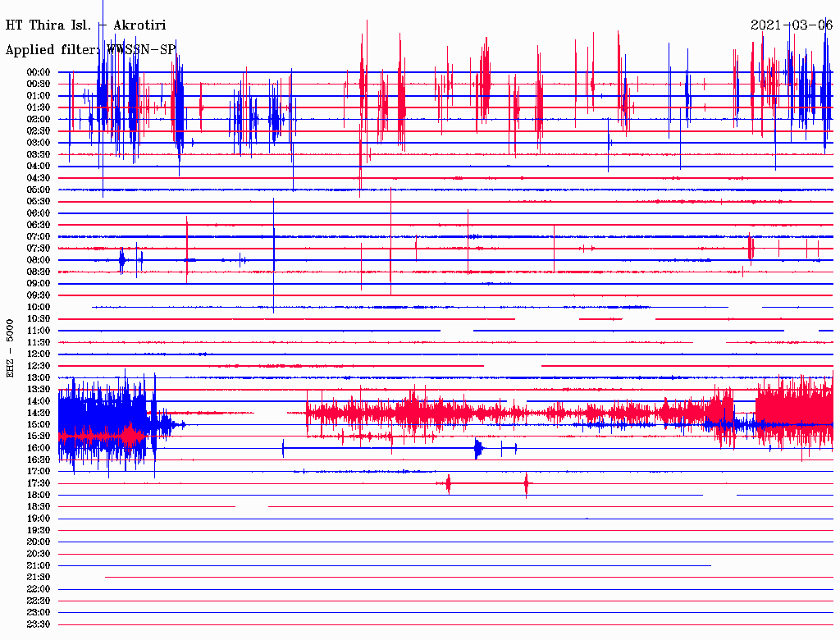Select the 23:00 time label
Screen dimensions: 840x640
[39, 613]
